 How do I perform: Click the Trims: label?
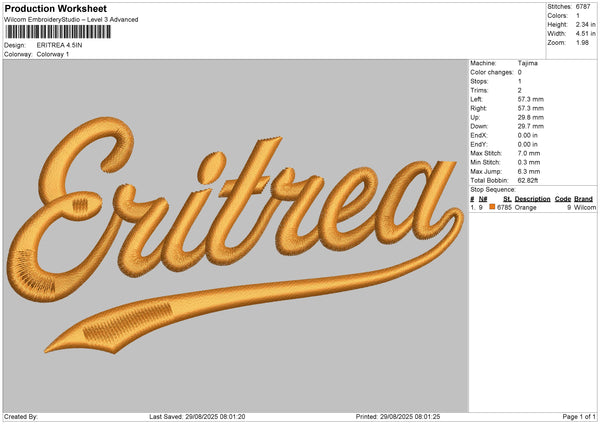coord(479,90)
